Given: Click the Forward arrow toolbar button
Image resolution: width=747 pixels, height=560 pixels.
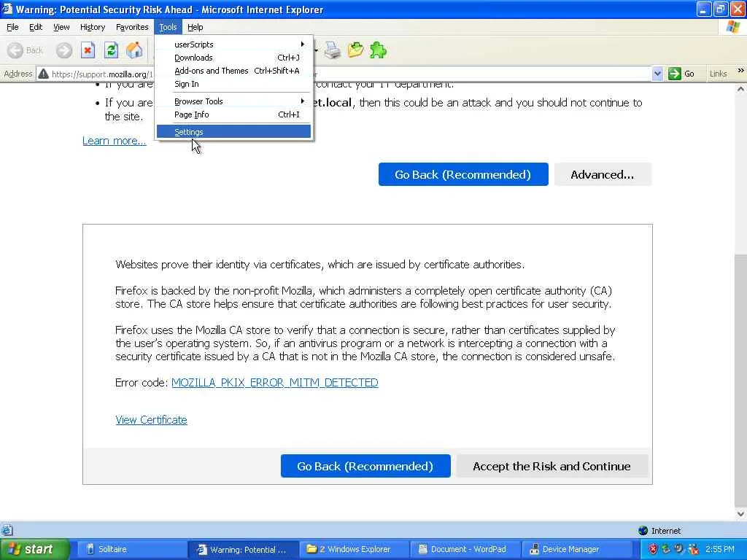Looking at the screenshot, I should pyautogui.click(x=64, y=50).
